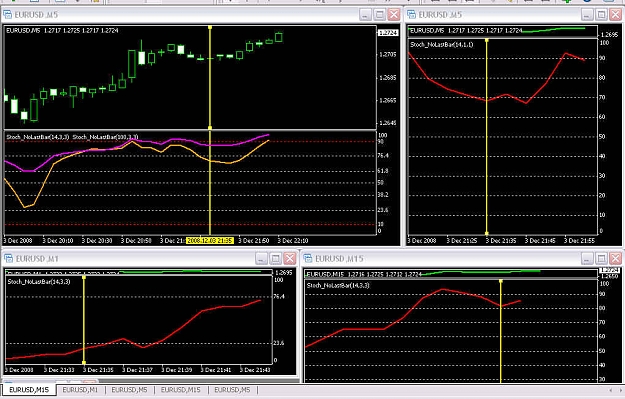This screenshot has height=399, width=625.
Task: Click the 3 Dec 20:10 time label on the candlestick chart
Action: (58, 241)
